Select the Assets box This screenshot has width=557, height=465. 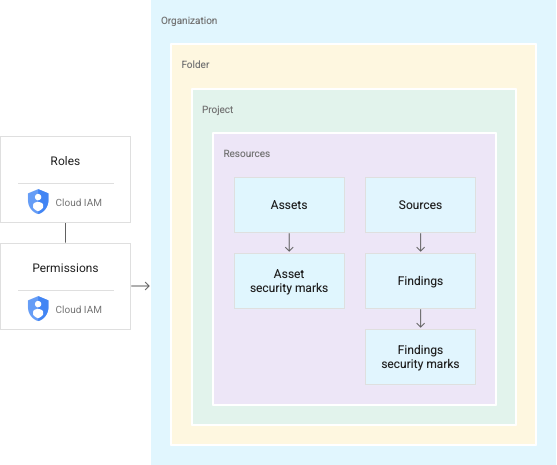[289, 205]
